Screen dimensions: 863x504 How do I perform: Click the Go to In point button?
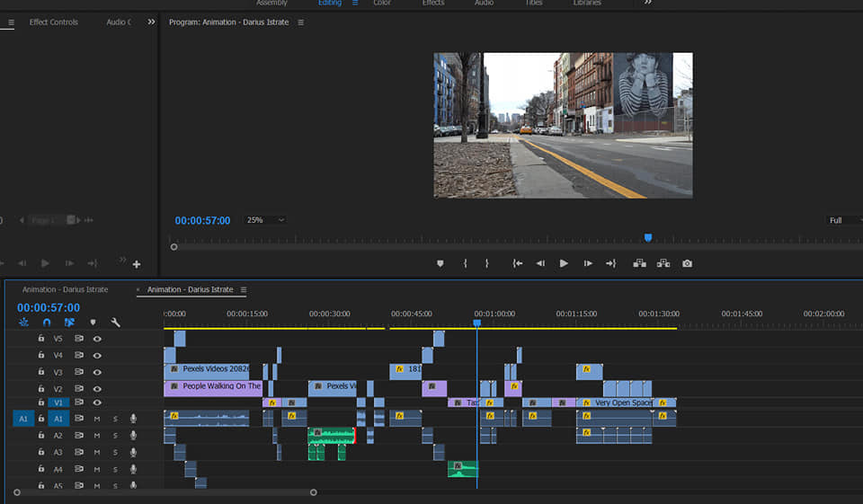pyautogui.click(x=518, y=263)
